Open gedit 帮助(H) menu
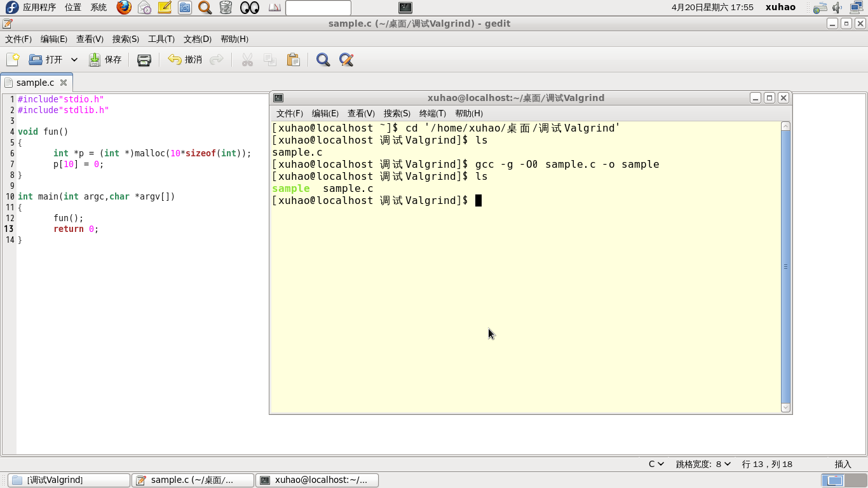 [x=234, y=39]
